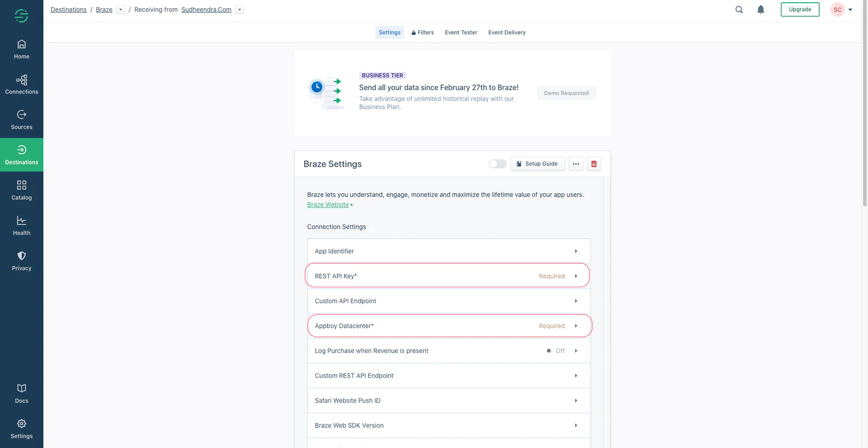Open Privacy in the sidebar
This screenshot has height=448, width=868.
pos(22,261)
